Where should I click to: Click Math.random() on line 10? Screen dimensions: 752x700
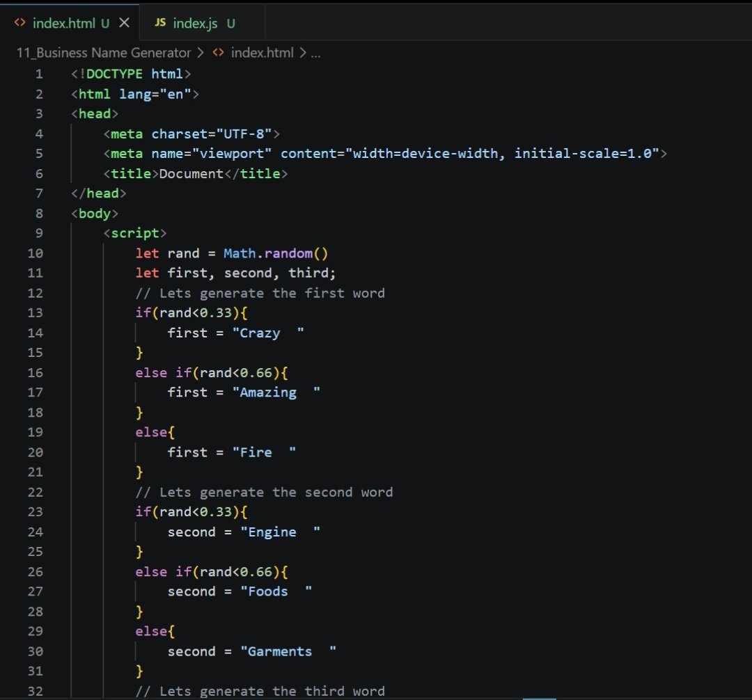276,253
